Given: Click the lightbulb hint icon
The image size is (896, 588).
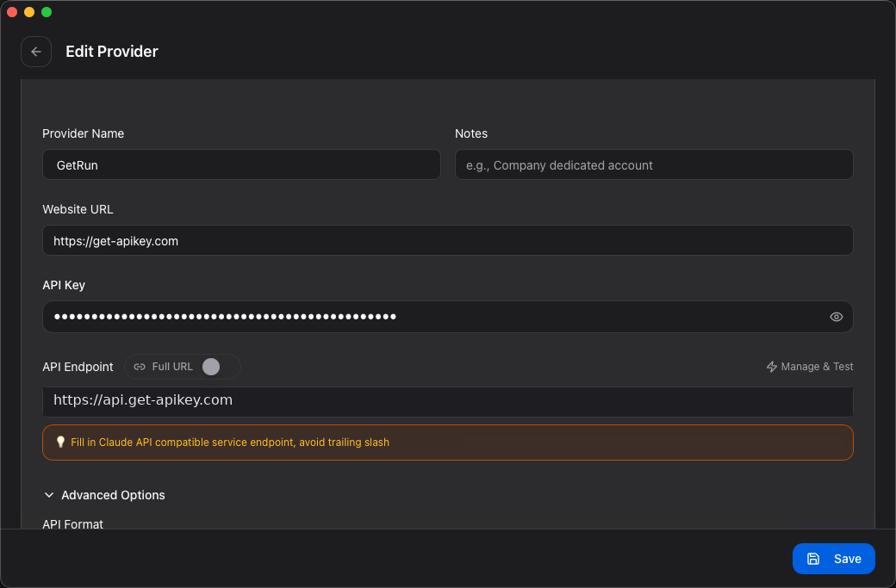Looking at the screenshot, I should tap(60, 443).
